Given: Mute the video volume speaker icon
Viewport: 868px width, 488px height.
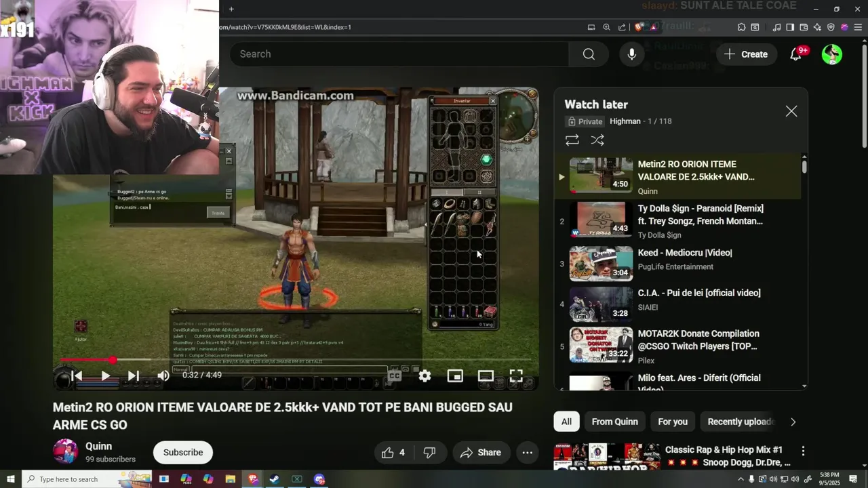Looking at the screenshot, I should (163, 375).
